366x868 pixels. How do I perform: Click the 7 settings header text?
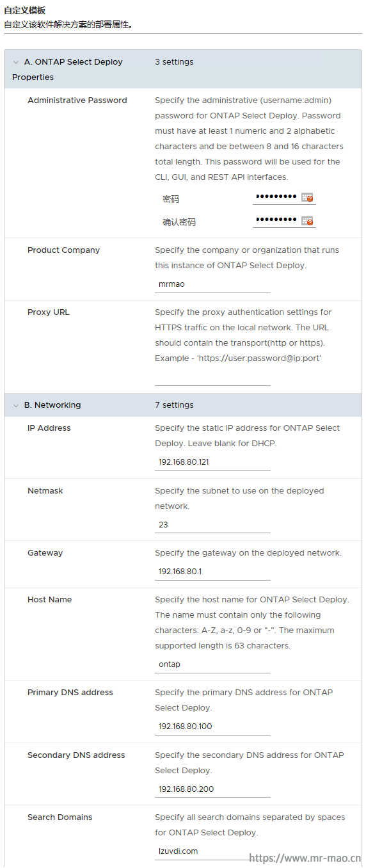pos(174,405)
